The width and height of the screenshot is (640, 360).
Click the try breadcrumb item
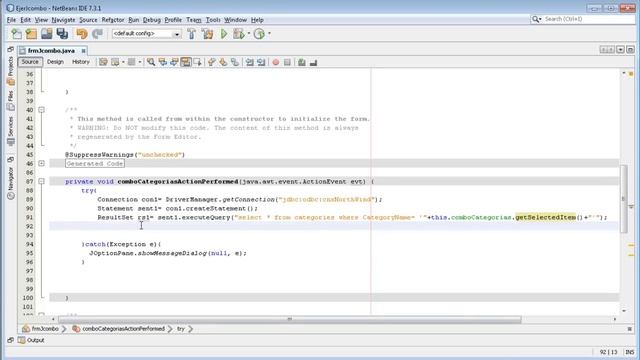pyautogui.click(x=180, y=329)
